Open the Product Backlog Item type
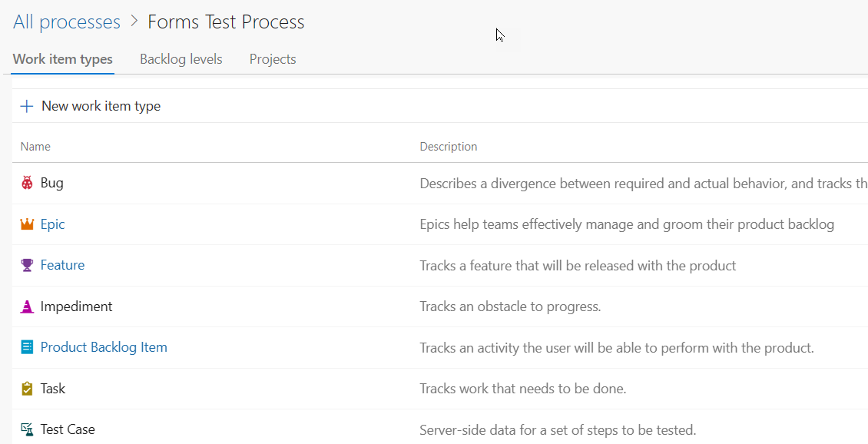This screenshot has height=444, width=868. click(104, 347)
